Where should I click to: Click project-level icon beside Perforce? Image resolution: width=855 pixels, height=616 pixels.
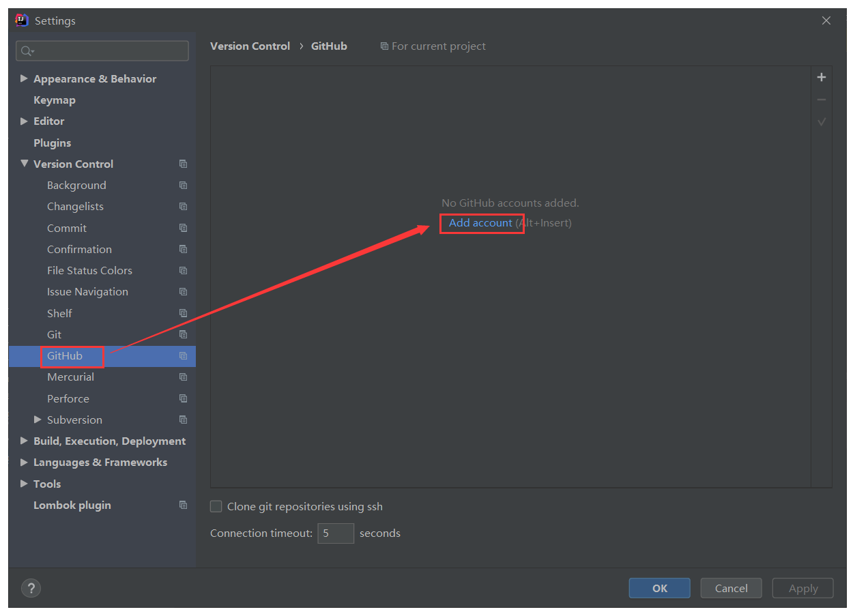coord(183,398)
